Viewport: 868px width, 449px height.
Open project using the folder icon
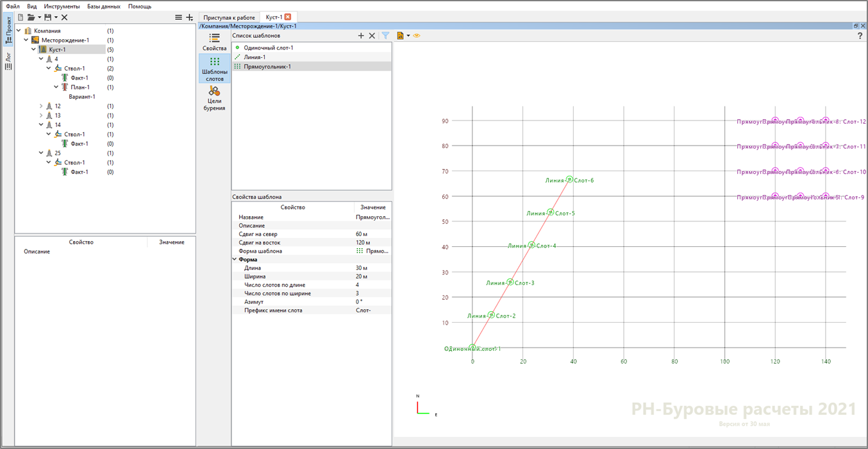(x=30, y=17)
